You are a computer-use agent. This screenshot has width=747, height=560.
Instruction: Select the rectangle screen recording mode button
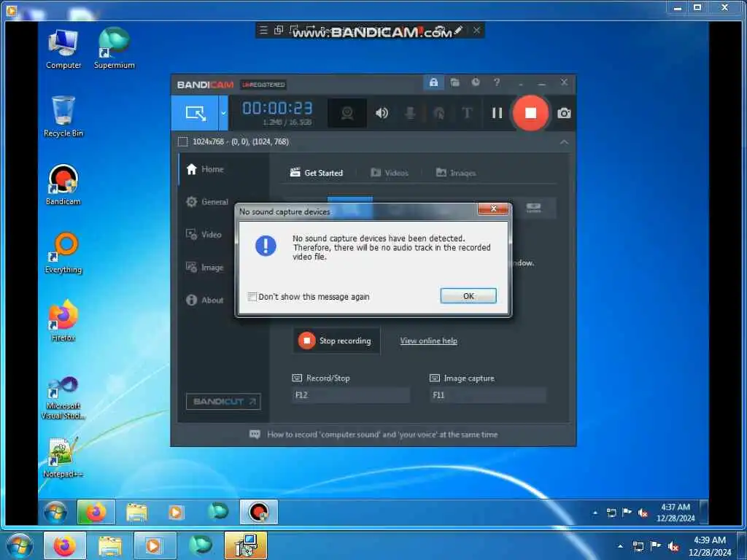click(x=196, y=113)
